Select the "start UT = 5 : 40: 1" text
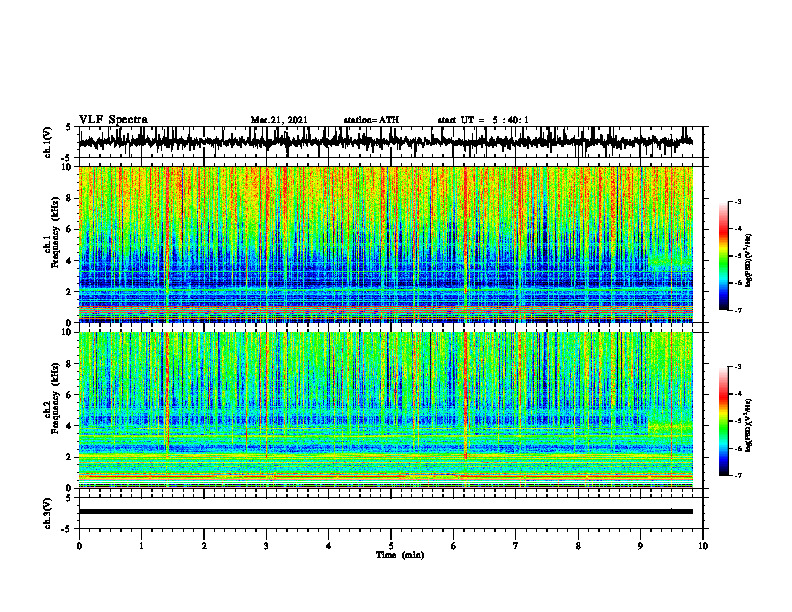Image resolution: width=792 pixels, height=612 pixels. click(483, 120)
